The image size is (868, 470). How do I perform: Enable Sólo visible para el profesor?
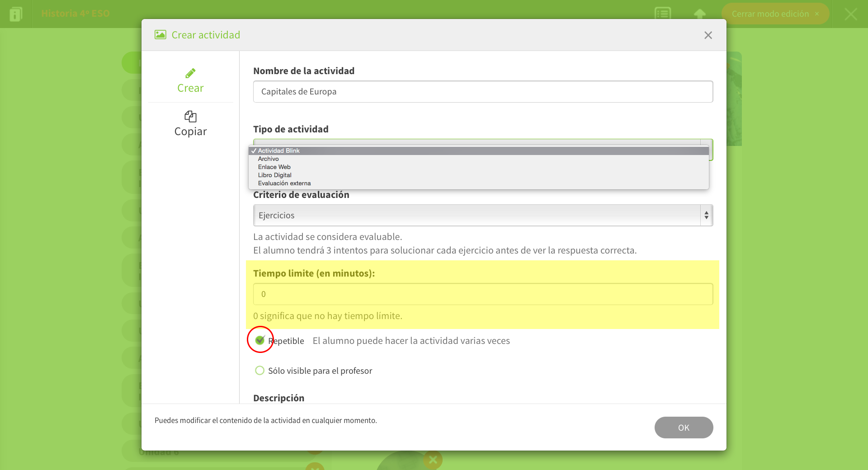pyautogui.click(x=260, y=371)
